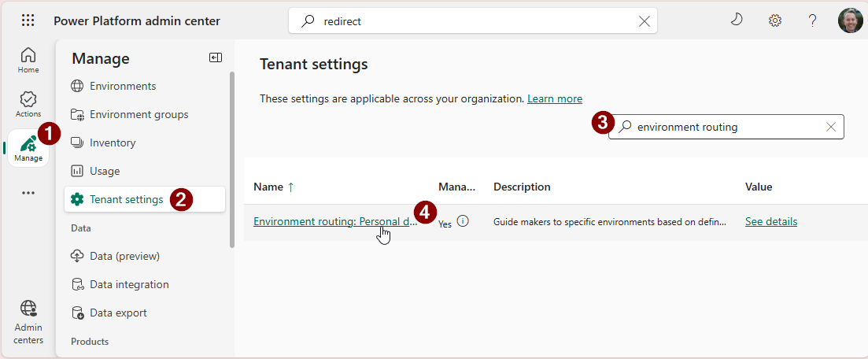868x359 pixels.
Task: Select Manage in the left rail
Action: [28, 148]
